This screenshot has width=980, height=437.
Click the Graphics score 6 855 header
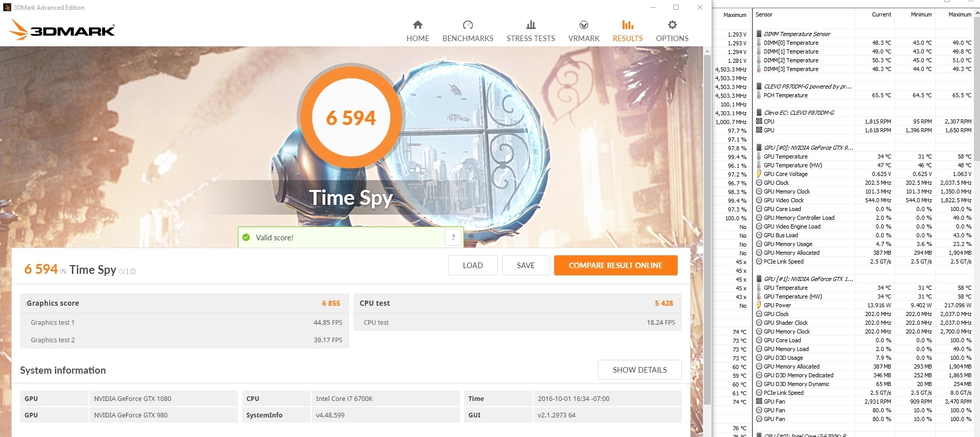click(x=184, y=303)
